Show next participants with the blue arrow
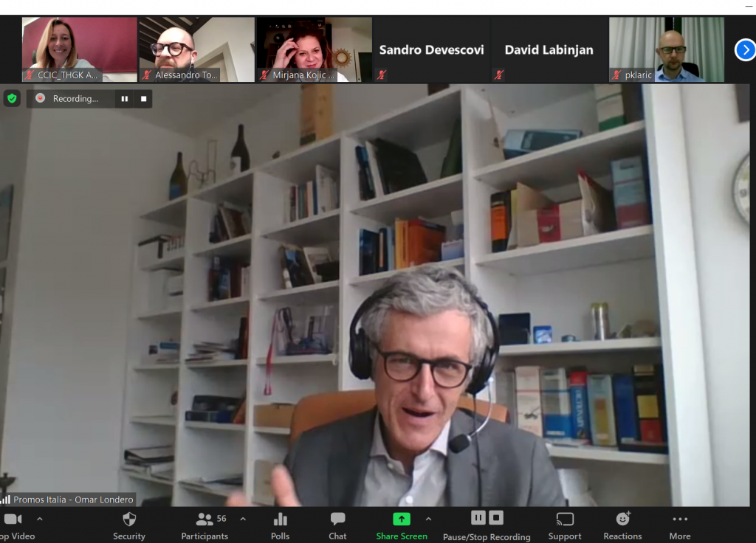Image resolution: width=756 pixels, height=543 pixels. tap(745, 50)
